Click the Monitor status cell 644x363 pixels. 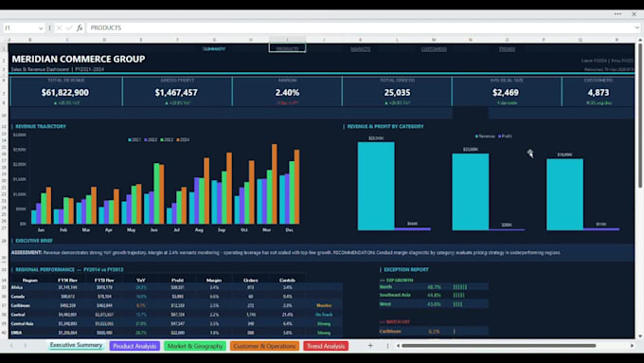point(324,305)
